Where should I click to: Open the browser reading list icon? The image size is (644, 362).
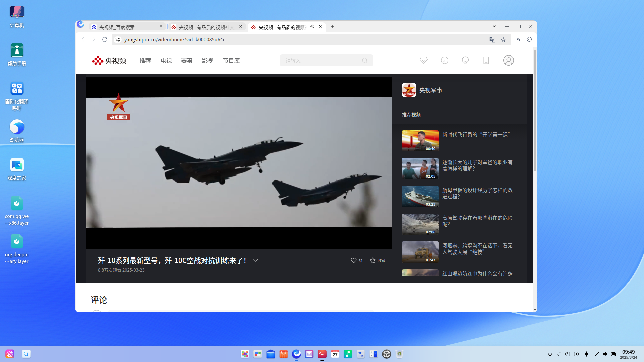coord(519,40)
